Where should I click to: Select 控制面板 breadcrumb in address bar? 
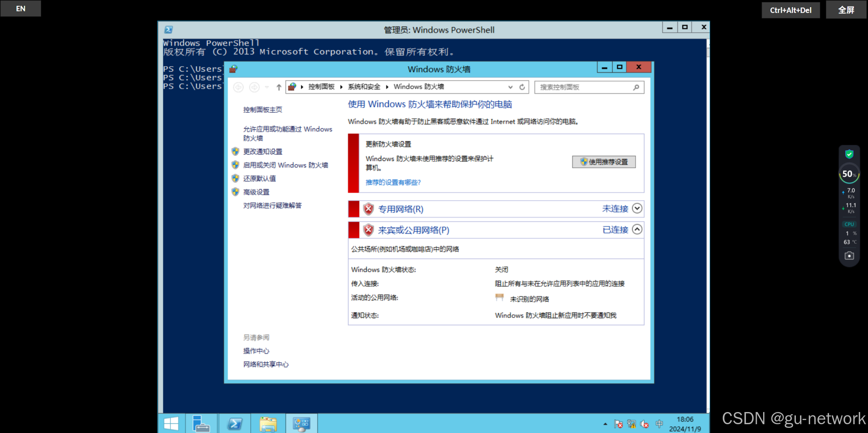(321, 87)
